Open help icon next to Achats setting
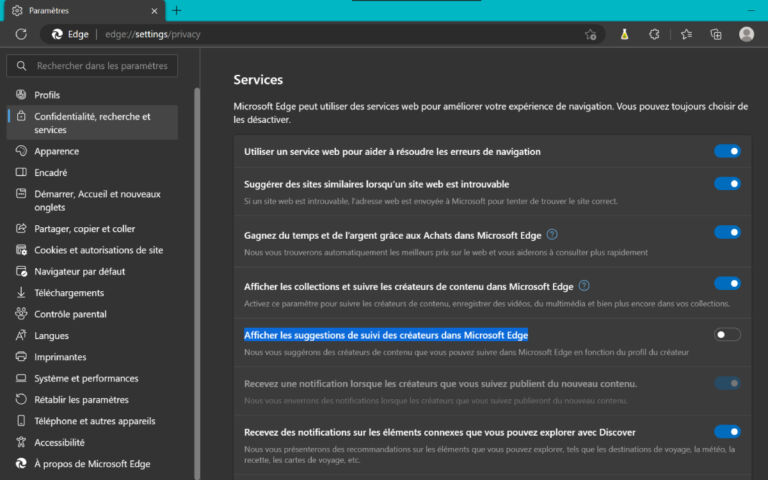The width and height of the screenshot is (768, 480). pyautogui.click(x=552, y=235)
